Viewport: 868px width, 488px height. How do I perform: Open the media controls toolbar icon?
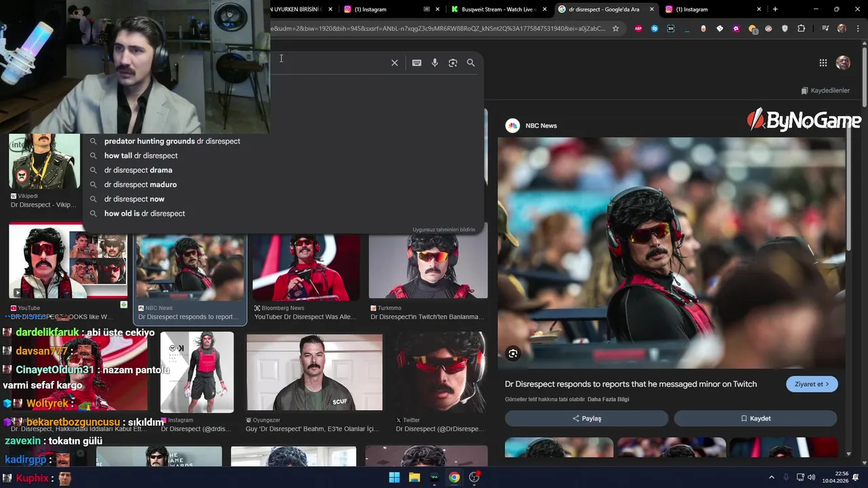coord(825,28)
